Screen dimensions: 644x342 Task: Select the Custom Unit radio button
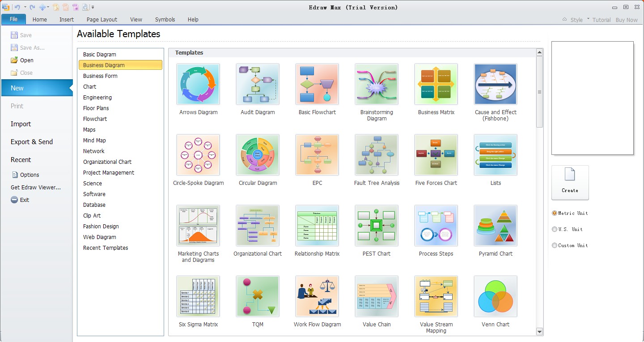(x=555, y=245)
